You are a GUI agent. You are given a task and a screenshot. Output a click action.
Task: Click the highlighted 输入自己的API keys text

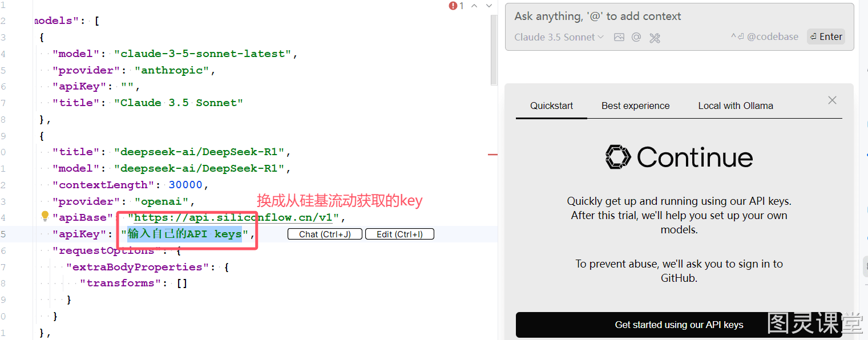pyautogui.click(x=185, y=234)
